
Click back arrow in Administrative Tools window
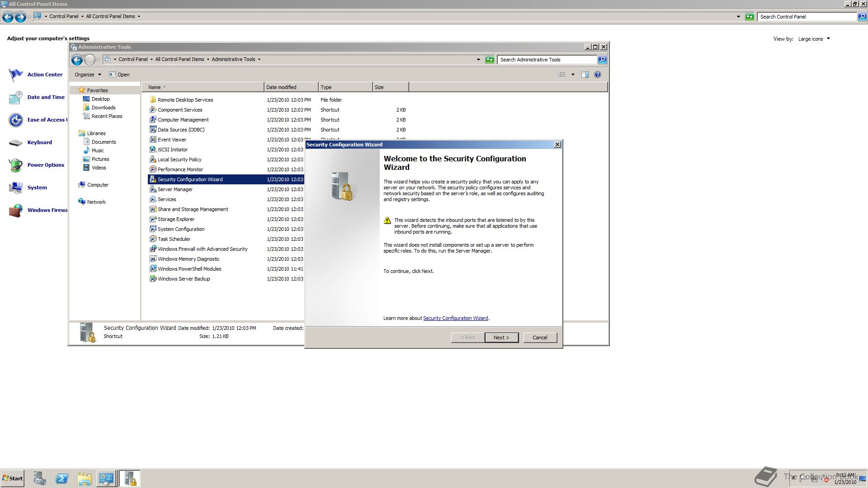77,60
